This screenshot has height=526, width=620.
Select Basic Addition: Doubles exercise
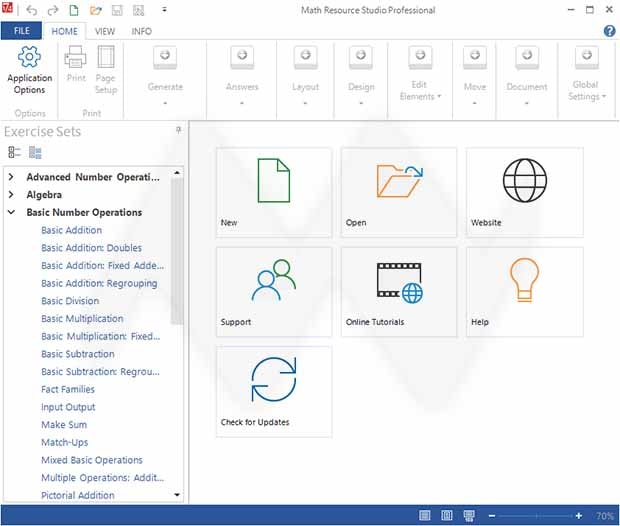click(91, 248)
